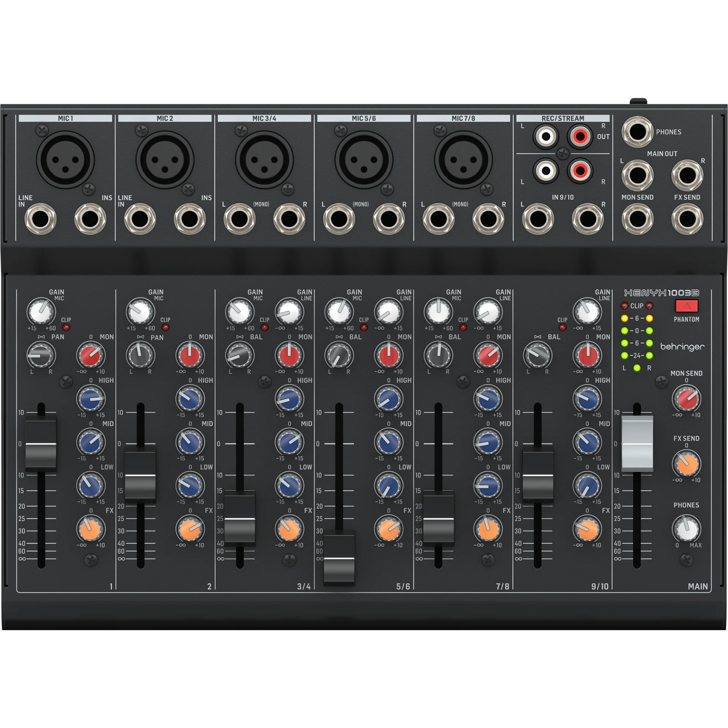The width and height of the screenshot is (728, 728).
Task: Click the IN 9/10 right jack
Action: click(x=588, y=219)
